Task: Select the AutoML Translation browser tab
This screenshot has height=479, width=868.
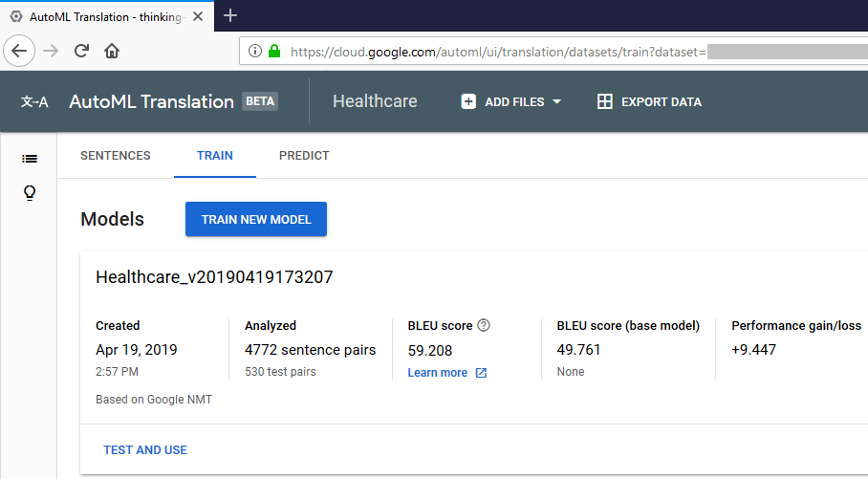Action: click(105, 16)
